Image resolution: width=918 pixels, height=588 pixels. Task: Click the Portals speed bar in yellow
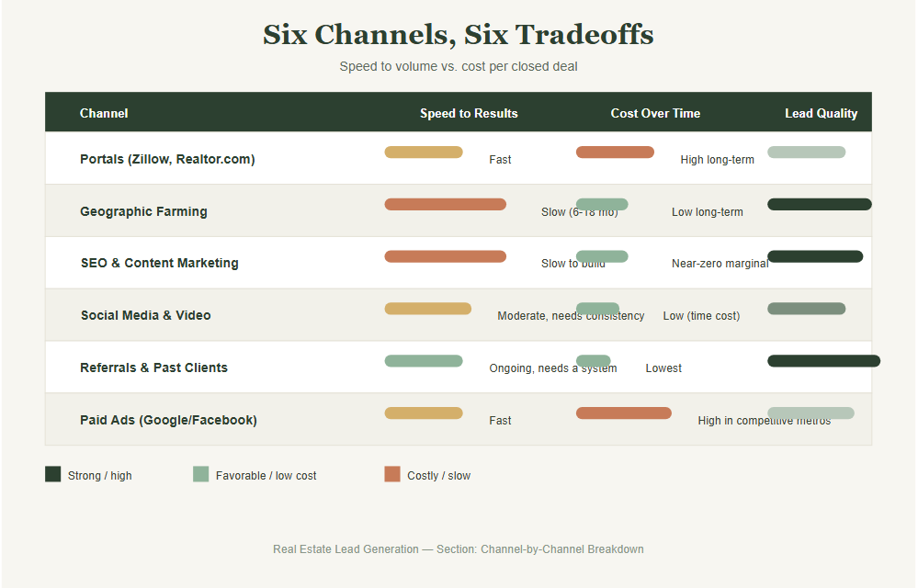coord(424,153)
